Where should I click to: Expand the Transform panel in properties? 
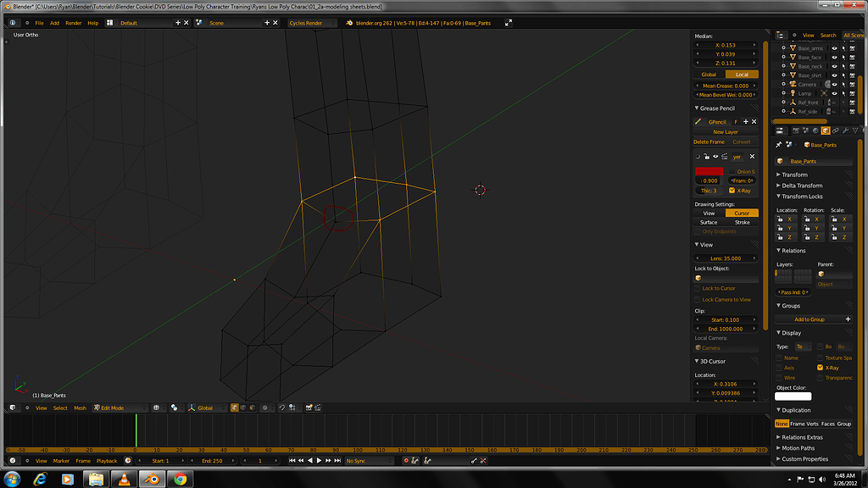[x=778, y=175]
